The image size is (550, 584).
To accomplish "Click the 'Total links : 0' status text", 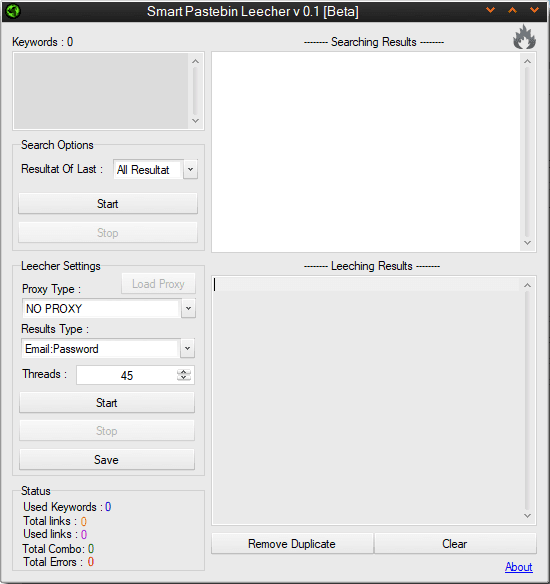I will point(55,521).
